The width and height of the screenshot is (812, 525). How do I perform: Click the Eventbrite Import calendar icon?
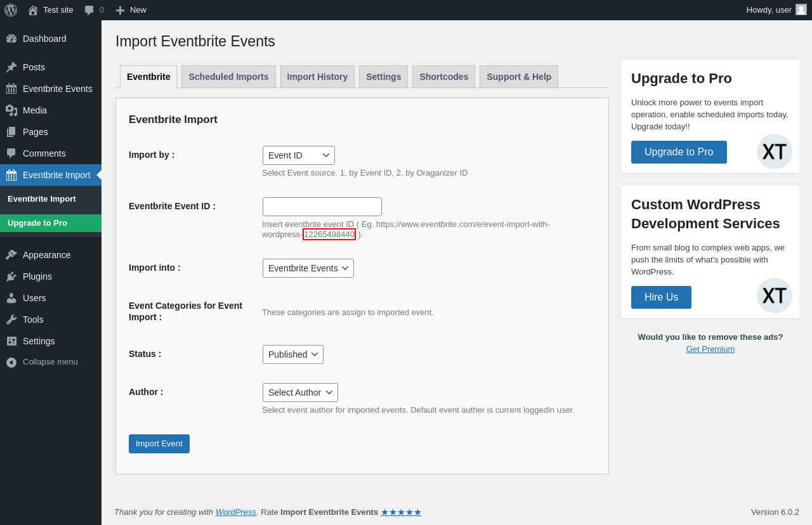pos(11,175)
